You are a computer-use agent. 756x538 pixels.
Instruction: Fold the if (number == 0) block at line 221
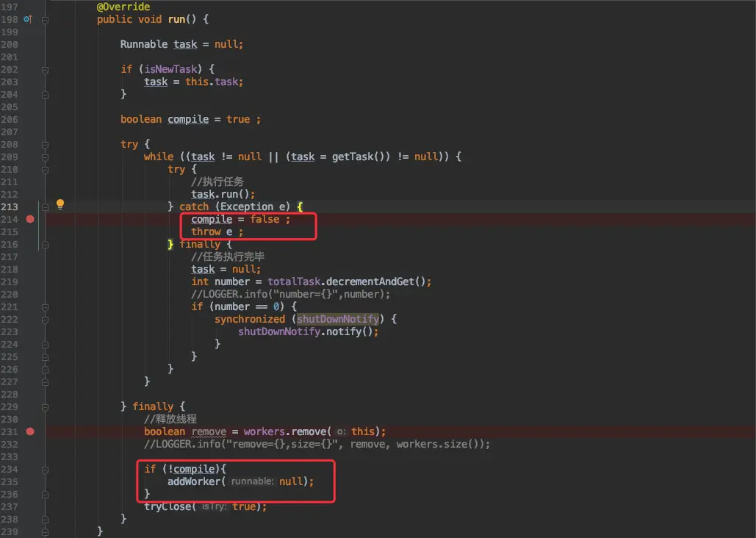45,307
